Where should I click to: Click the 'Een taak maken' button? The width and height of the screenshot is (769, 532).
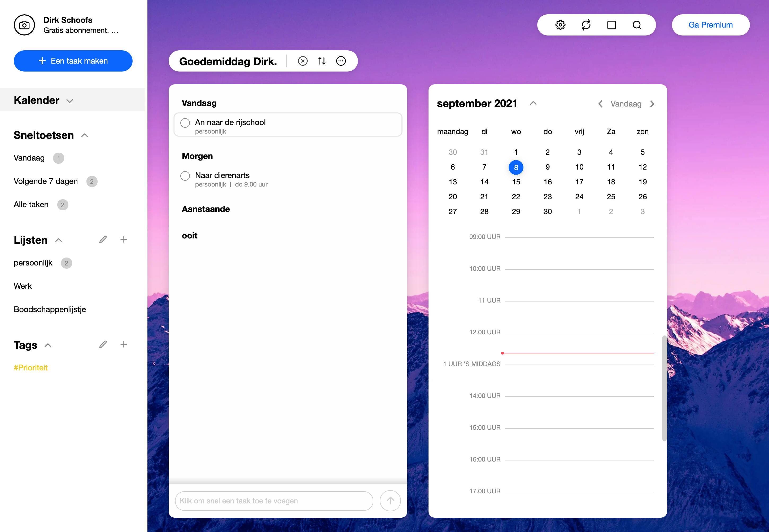73,61
